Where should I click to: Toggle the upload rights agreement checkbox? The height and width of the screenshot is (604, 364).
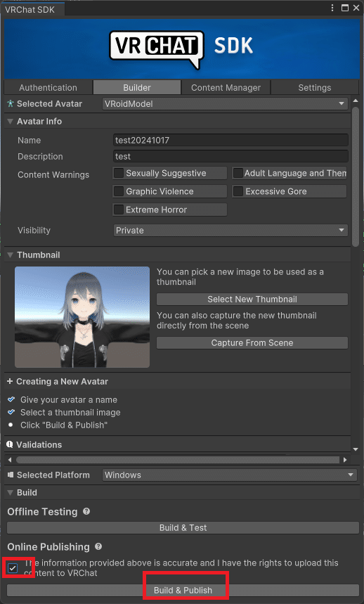(x=13, y=568)
